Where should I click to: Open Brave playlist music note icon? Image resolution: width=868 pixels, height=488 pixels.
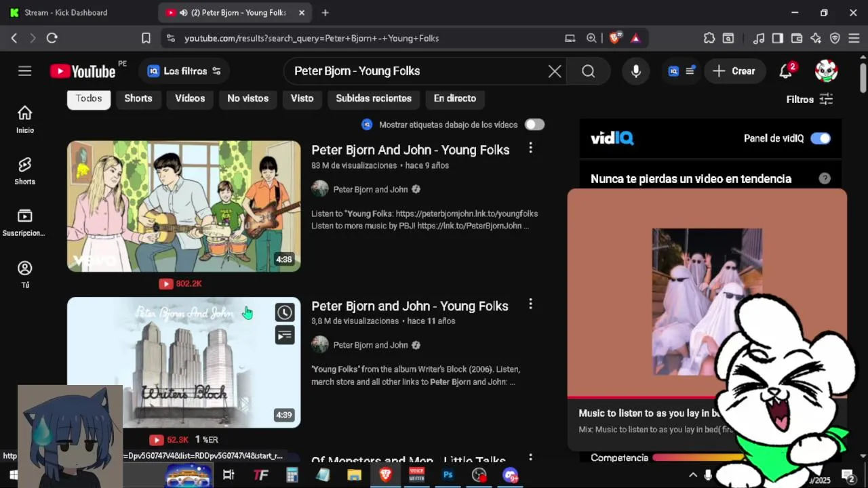(x=759, y=38)
